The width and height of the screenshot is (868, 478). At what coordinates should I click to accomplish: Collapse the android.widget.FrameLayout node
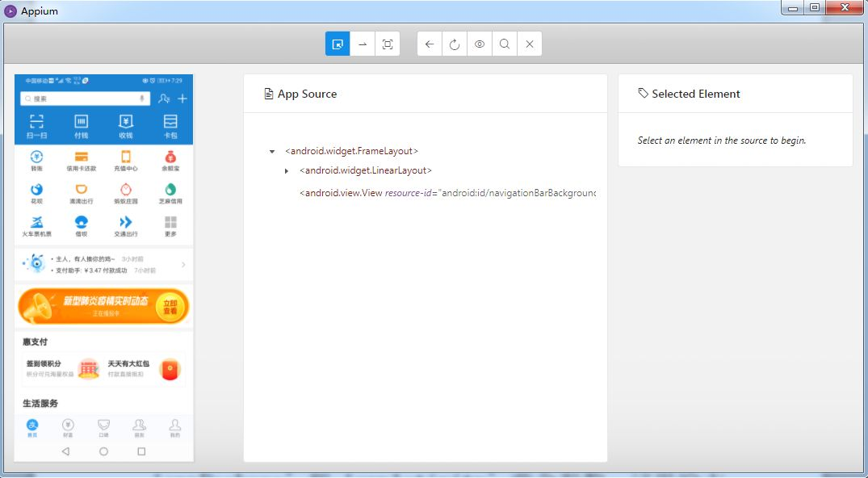[272, 151]
